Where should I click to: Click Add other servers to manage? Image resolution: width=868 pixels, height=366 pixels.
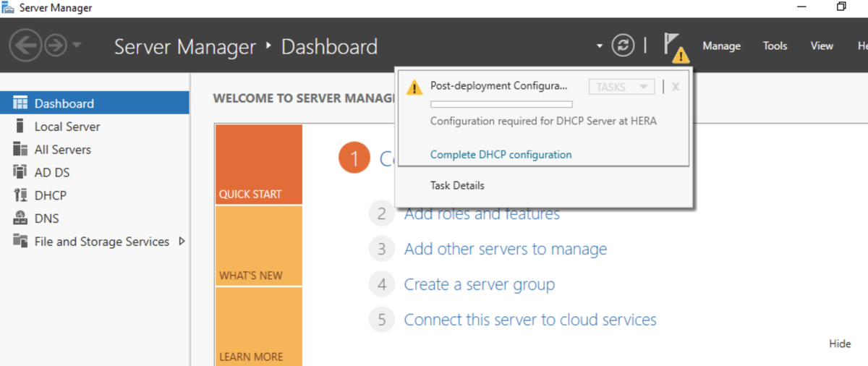coord(506,249)
